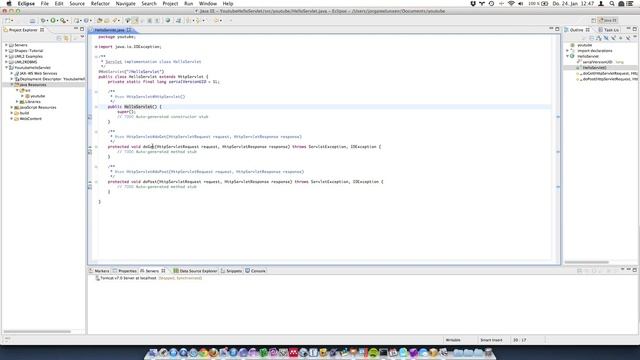Select Deployment Descriptor tree item
This screenshot has height=360, width=640.
pyautogui.click(x=49, y=79)
